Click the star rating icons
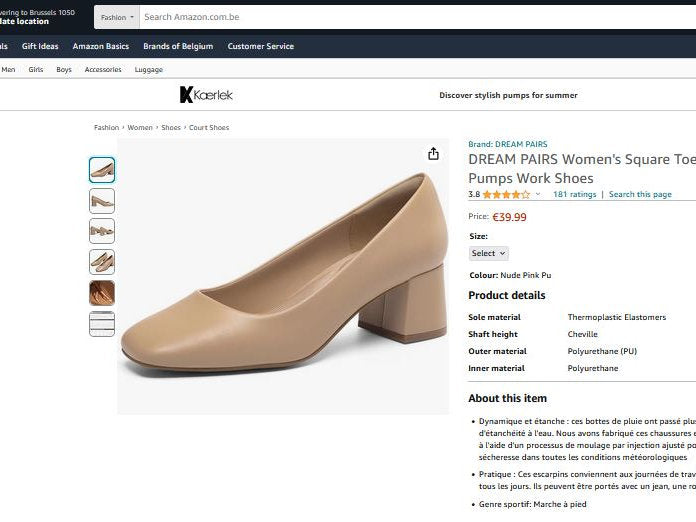The height and width of the screenshot is (522, 696). click(507, 195)
